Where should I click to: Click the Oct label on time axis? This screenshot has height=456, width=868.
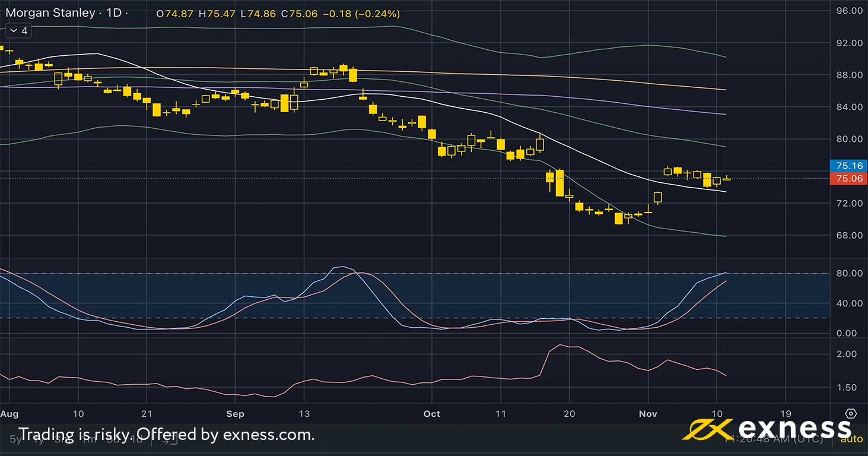tap(432, 414)
